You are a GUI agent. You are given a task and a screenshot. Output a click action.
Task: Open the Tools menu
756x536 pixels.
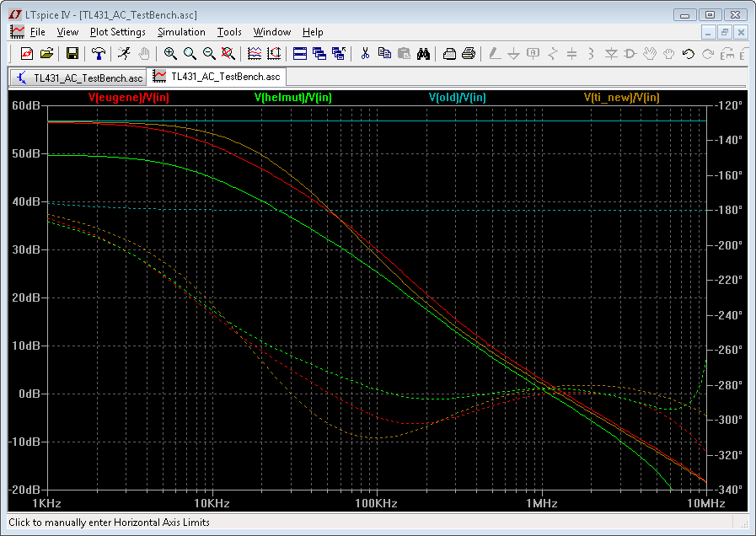pyautogui.click(x=229, y=32)
